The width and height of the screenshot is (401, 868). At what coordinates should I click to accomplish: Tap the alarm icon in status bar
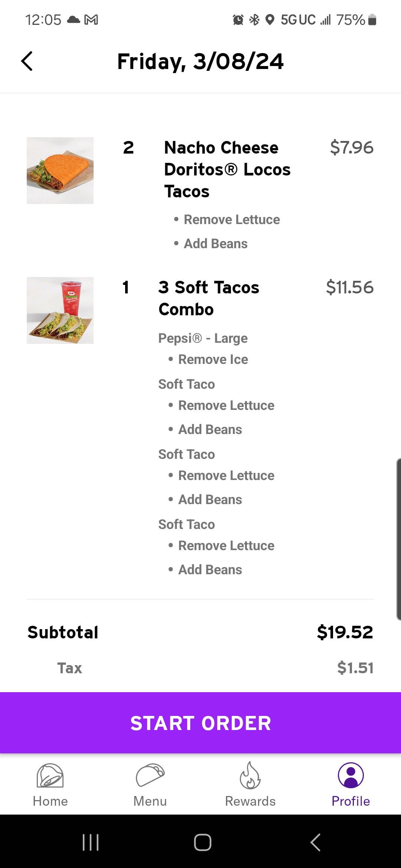tap(238, 20)
